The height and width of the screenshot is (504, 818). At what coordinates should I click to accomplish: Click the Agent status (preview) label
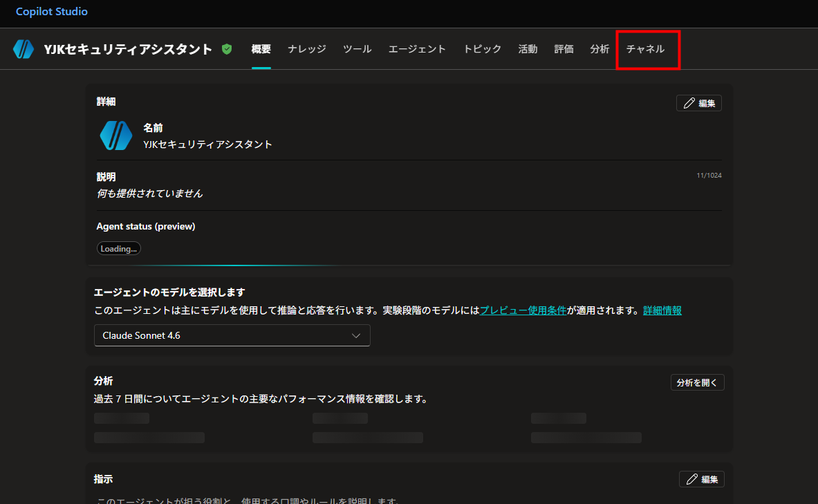click(x=145, y=227)
